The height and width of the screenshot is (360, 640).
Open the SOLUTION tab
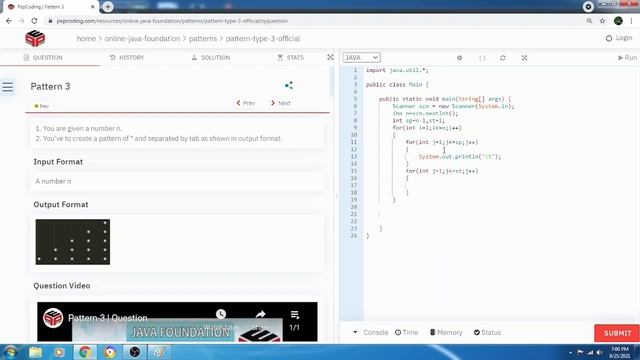click(x=211, y=58)
